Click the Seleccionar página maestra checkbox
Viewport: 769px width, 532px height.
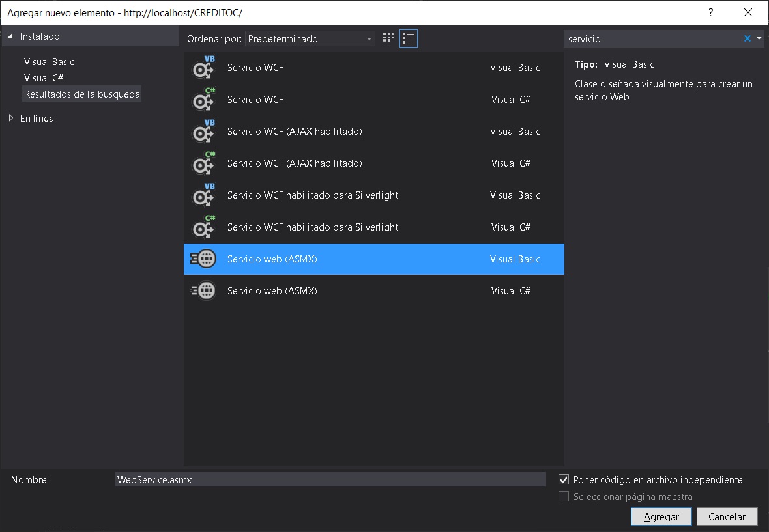[564, 496]
